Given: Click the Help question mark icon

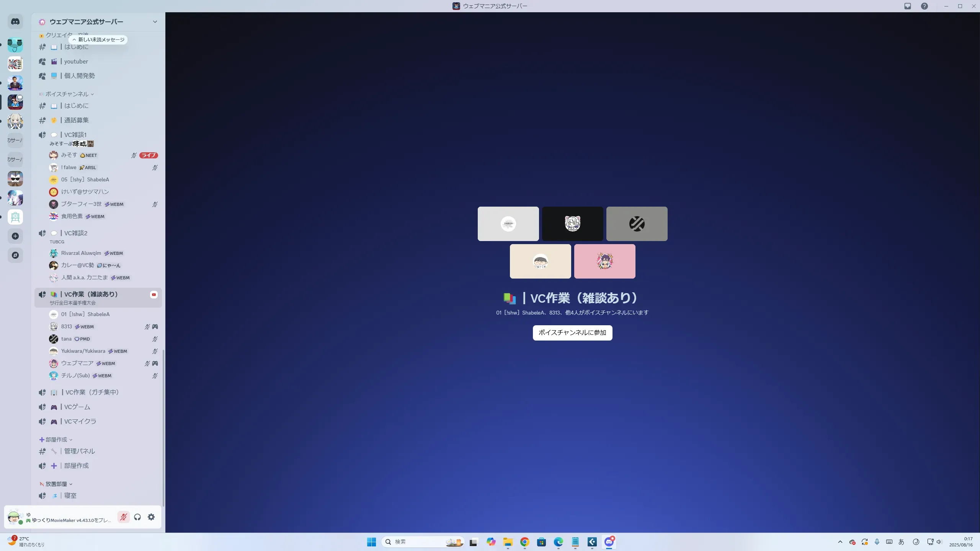Looking at the screenshot, I should coord(924,6).
